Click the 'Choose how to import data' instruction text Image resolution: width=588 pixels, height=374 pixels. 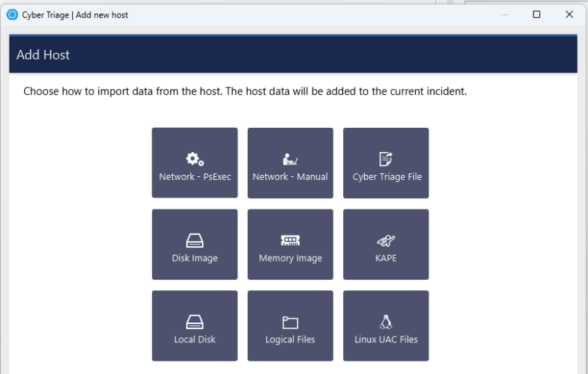245,91
